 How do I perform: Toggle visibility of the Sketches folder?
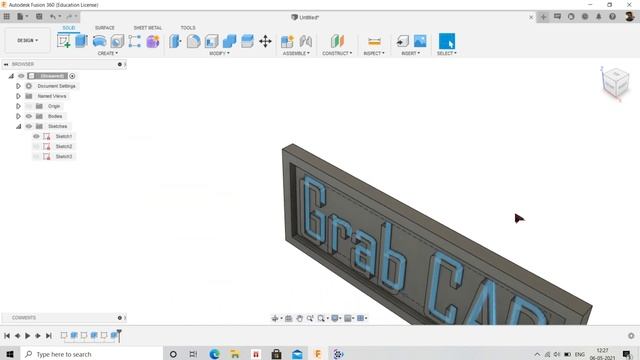point(29,127)
